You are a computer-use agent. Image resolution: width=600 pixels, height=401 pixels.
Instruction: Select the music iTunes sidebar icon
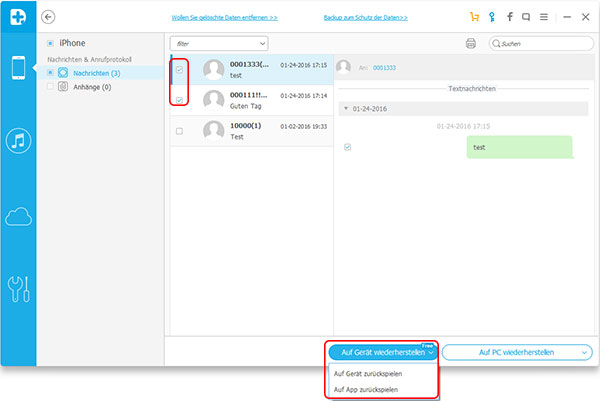coord(18,141)
